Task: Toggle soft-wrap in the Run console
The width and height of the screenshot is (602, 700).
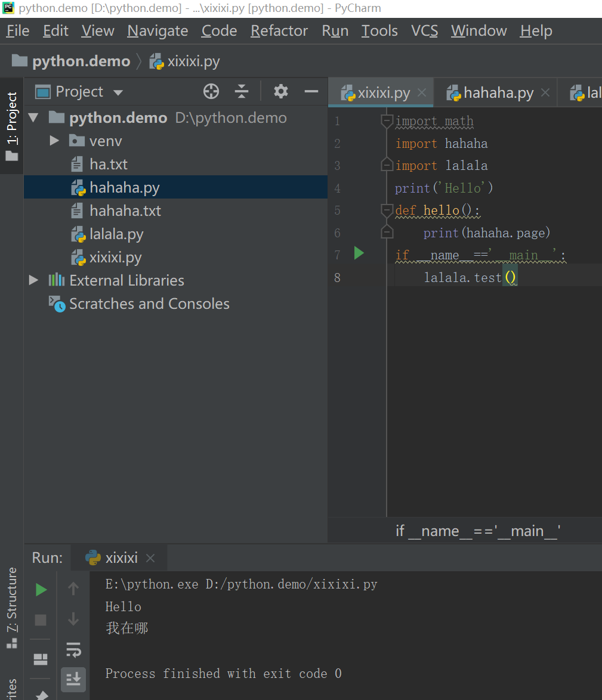Action: coord(73,649)
